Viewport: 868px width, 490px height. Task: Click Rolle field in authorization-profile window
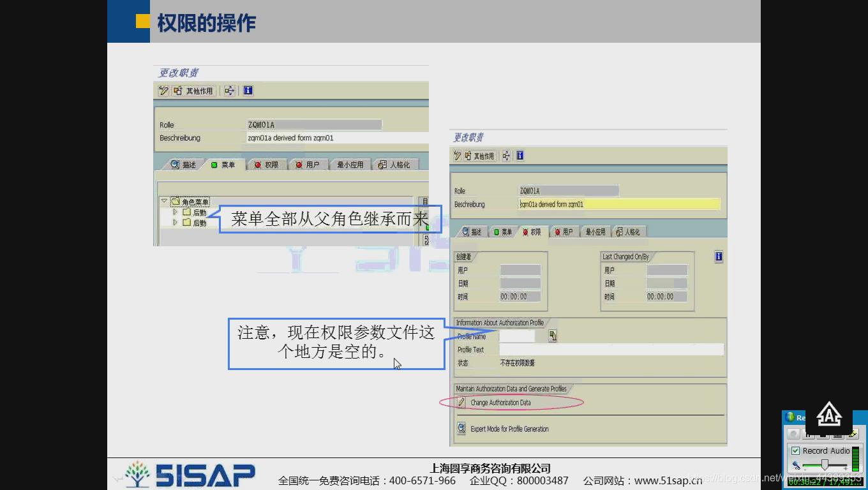(x=569, y=191)
